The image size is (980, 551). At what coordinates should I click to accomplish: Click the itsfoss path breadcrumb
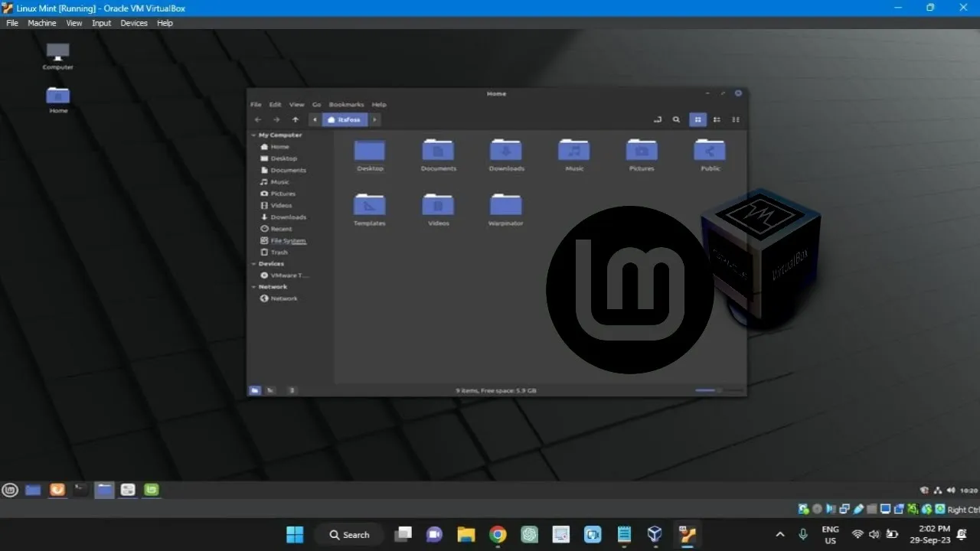(x=345, y=119)
